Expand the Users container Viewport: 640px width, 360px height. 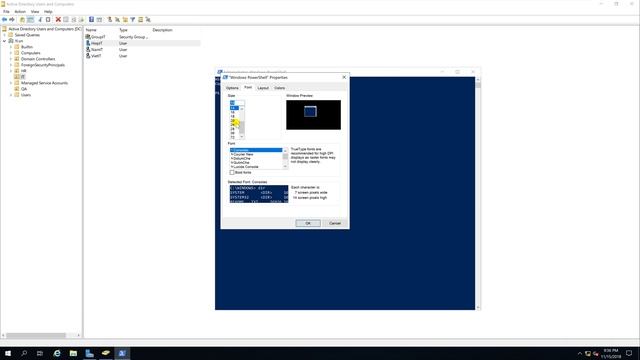click(x=11, y=95)
